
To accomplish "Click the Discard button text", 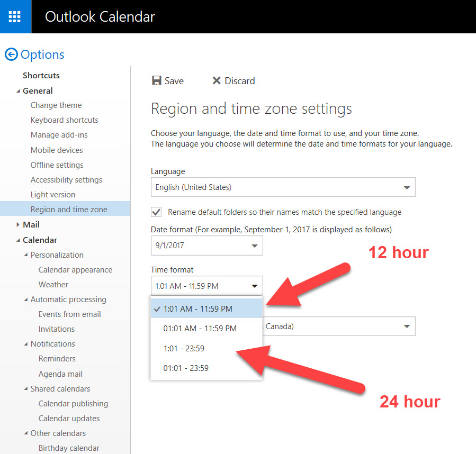I will click(x=239, y=81).
